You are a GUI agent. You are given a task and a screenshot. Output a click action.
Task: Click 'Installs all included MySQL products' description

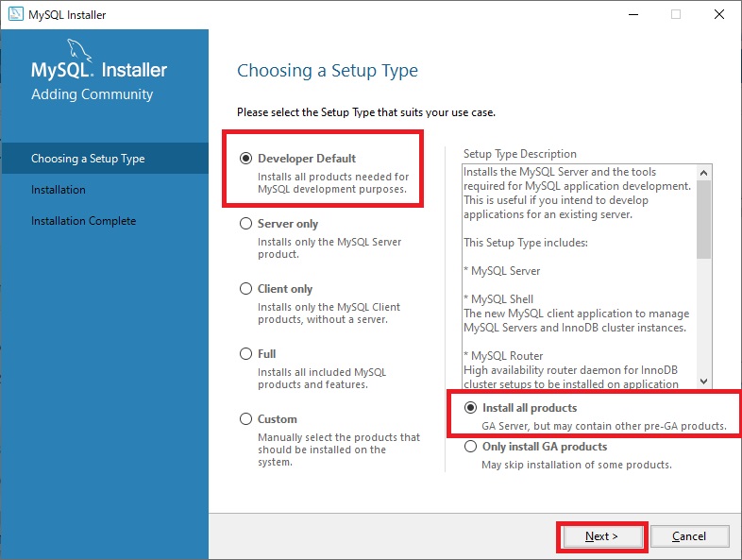click(x=322, y=379)
